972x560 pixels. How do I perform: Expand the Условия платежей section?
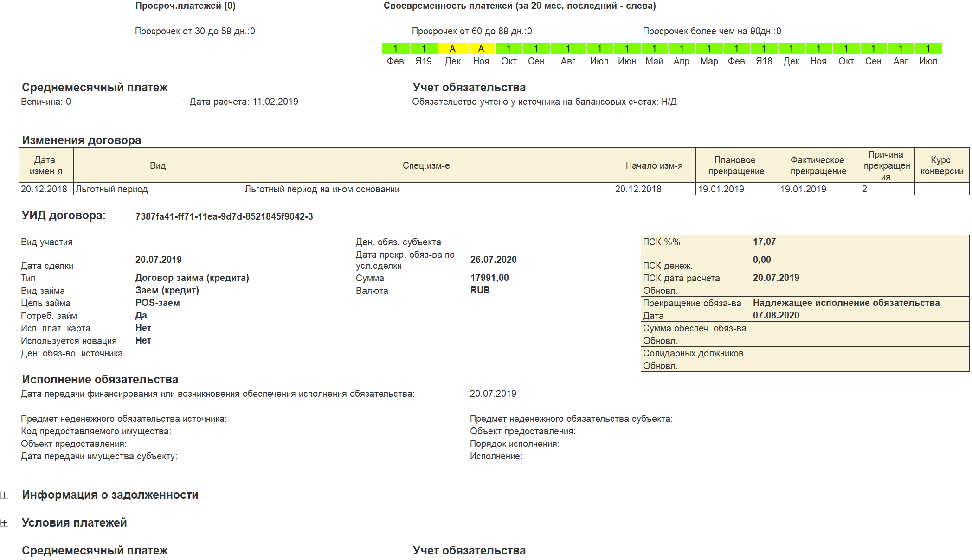coord(4,522)
